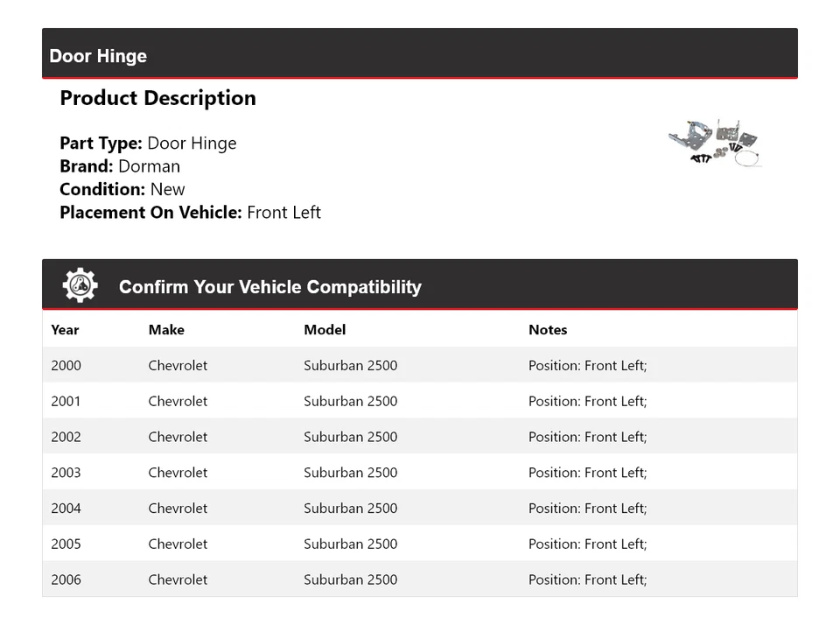Click the Part Type: Door Hinge line
Viewport: 840px width, 625px height.
(148, 144)
